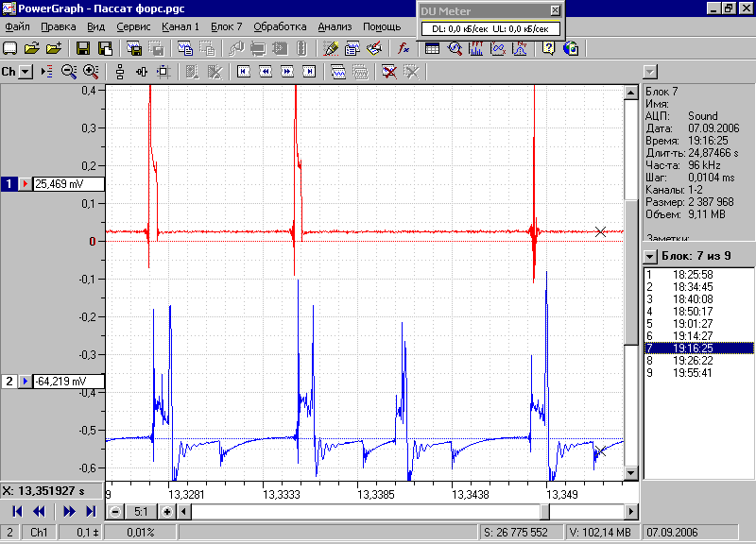Click the fit graph to window icon
This screenshot has width=756, height=544.
click(x=163, y=72)
